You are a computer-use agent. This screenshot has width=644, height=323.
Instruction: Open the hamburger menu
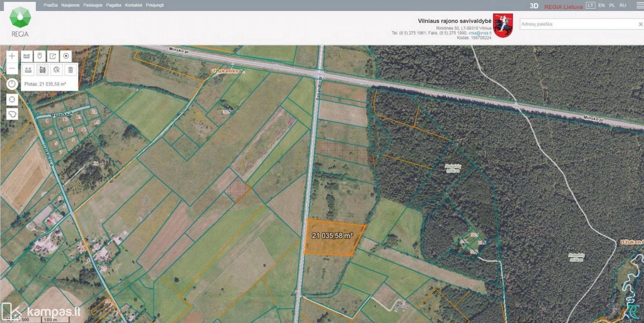(x=640, y=5)
